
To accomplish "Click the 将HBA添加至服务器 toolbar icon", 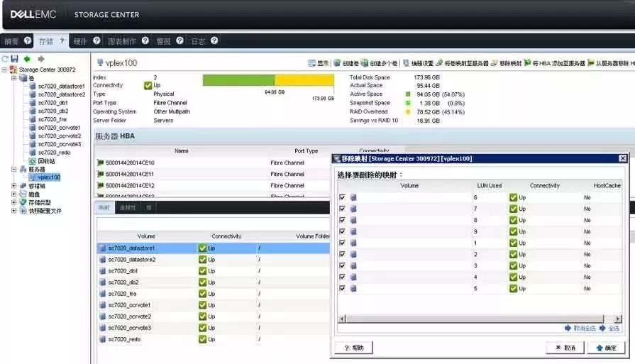I will [527, 62].
